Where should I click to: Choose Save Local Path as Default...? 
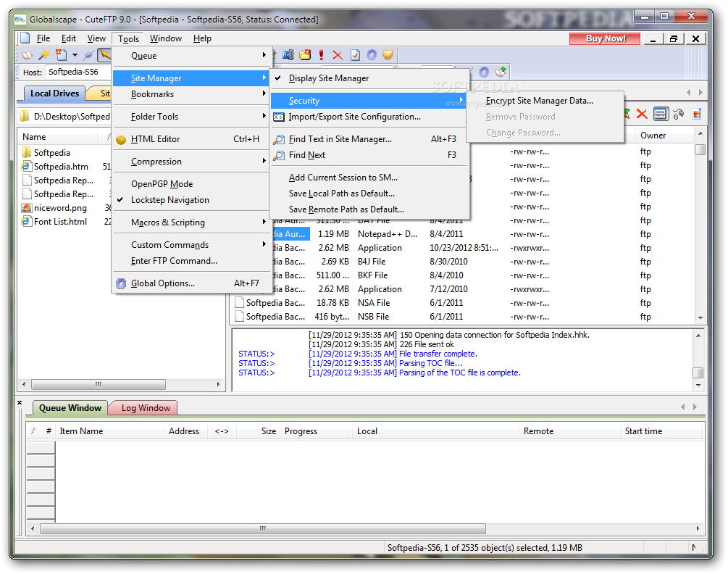pos(369,194)
